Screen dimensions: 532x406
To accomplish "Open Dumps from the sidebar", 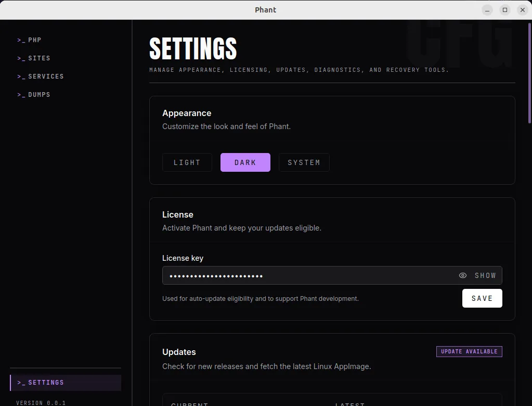I will 34,94.
